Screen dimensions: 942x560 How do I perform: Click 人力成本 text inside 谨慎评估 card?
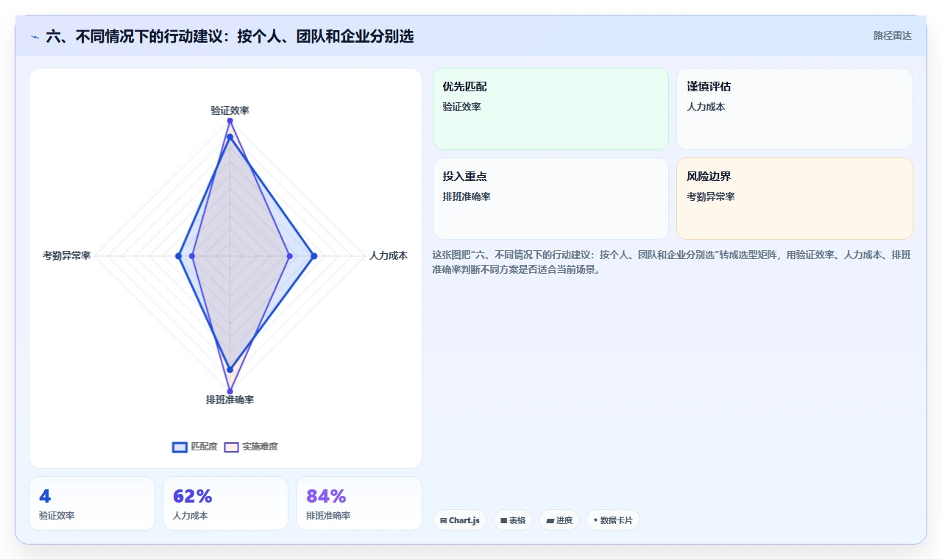(x=706, y=107)
